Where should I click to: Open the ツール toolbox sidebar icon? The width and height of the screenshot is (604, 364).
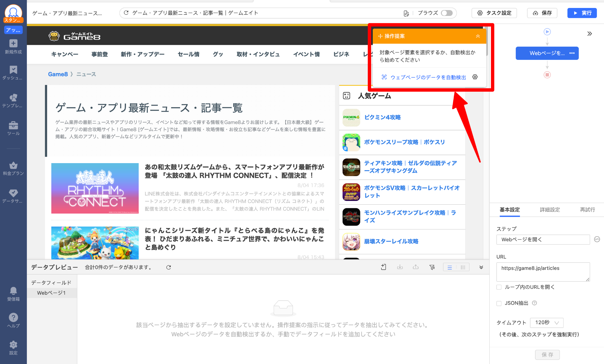[x=13, y=128]
